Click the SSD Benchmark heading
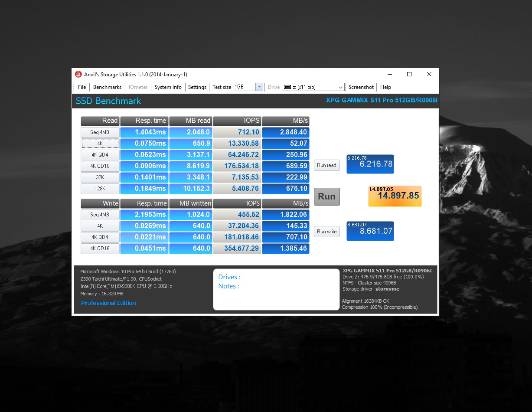 (108, 101)
